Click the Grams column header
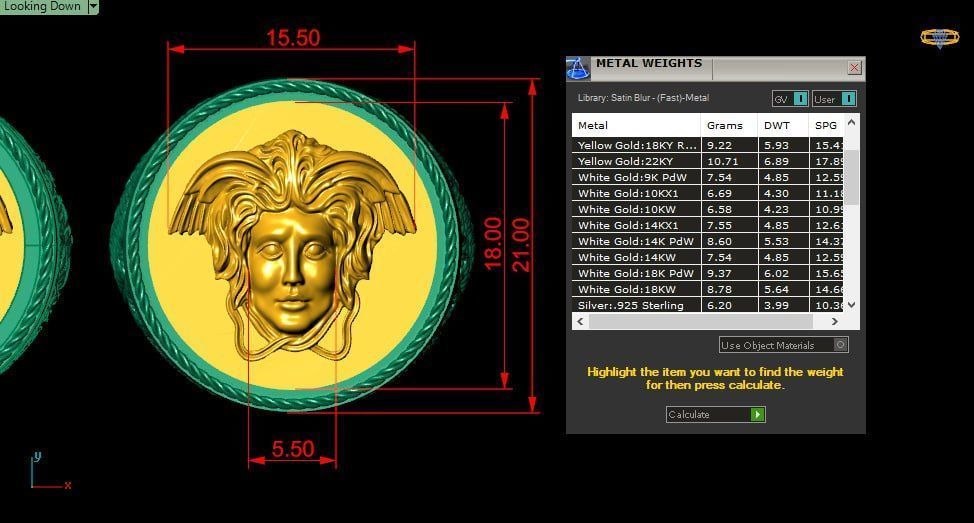The width and height of the screenshot is (974, 523). (x=729, y=125)
